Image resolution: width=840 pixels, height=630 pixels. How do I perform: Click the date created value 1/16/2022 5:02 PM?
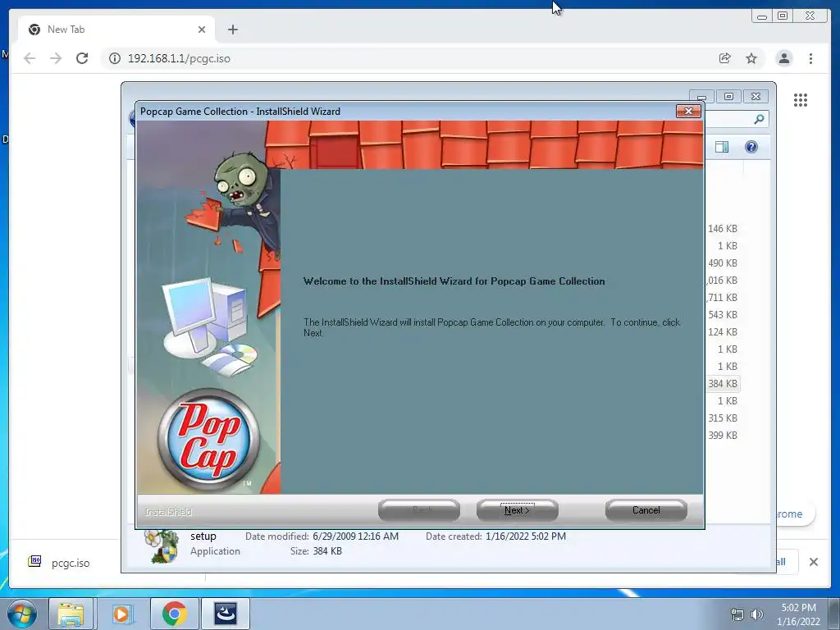tap(526, 536)
